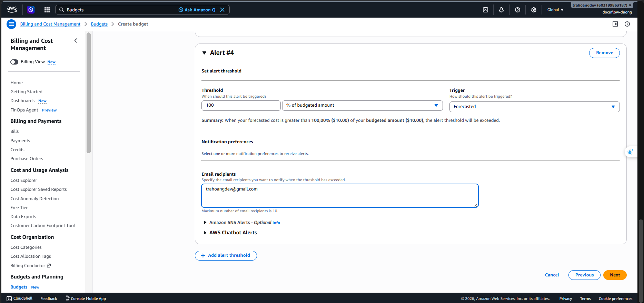
Task: Open the Forecasted trigger dropdown
Action: [534, 107]
